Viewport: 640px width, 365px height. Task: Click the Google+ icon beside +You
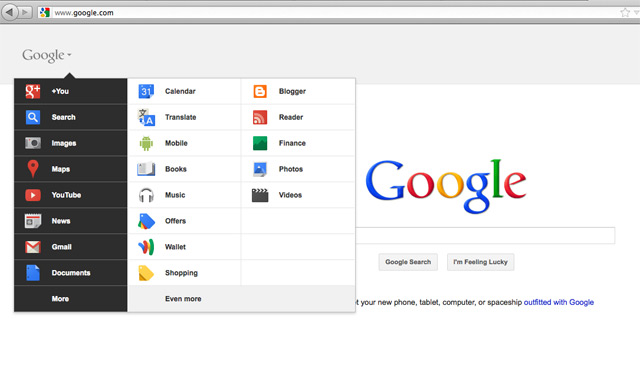(33, 91)
